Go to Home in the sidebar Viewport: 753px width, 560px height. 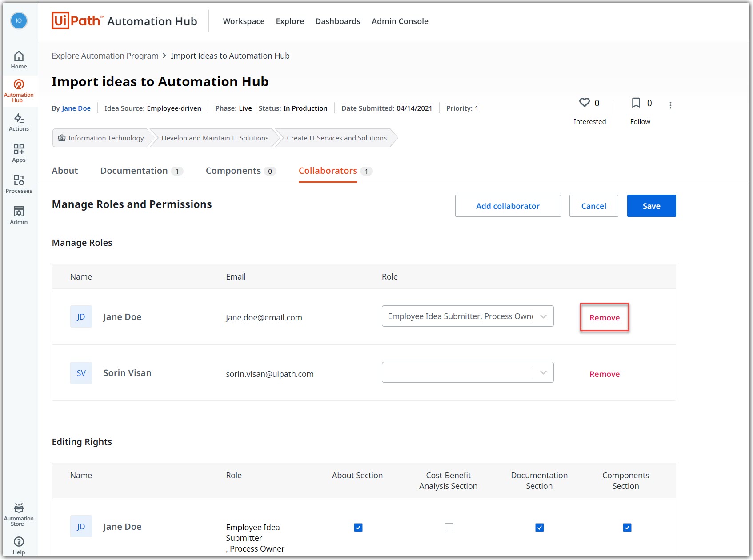pos(19,60)
